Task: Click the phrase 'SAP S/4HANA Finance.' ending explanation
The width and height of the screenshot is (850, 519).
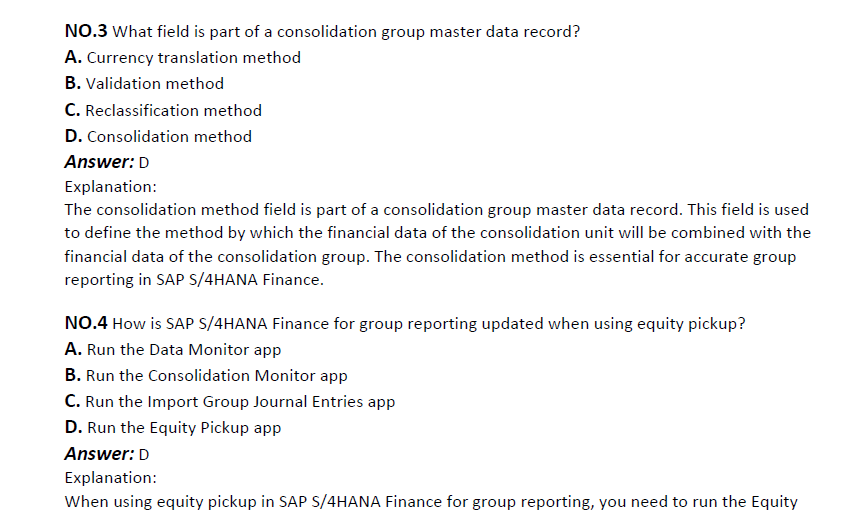Action: [x=240, y=280]
